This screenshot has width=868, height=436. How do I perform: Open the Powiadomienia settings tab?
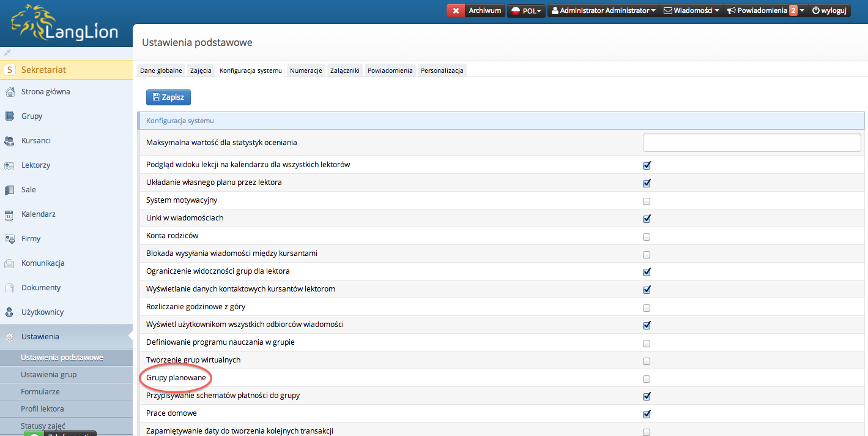(x=390, y=70)
